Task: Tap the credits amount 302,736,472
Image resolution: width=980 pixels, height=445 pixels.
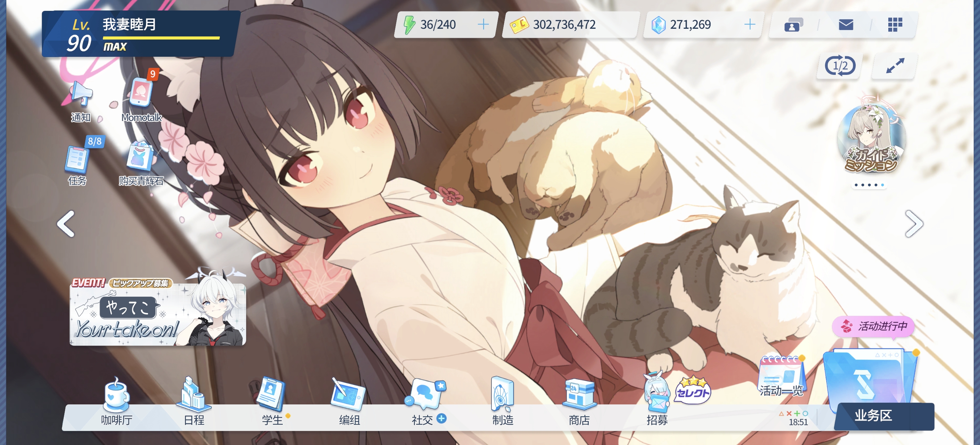Action: pos(564,25)
